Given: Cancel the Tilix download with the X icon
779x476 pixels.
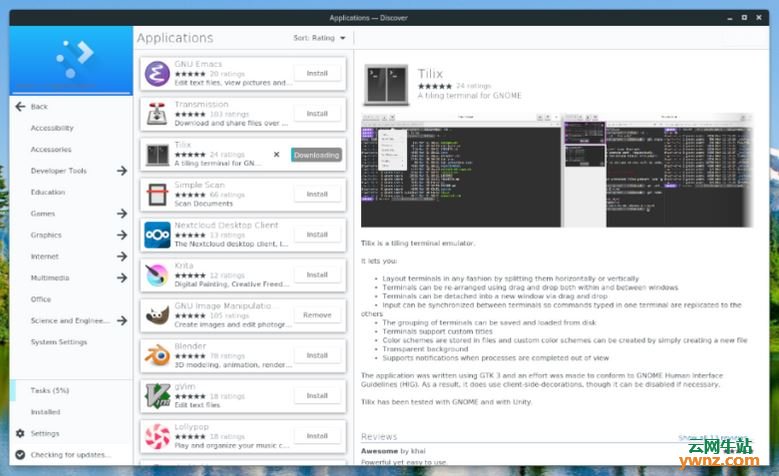Looking at the screenshot, I should coord(277,155).
